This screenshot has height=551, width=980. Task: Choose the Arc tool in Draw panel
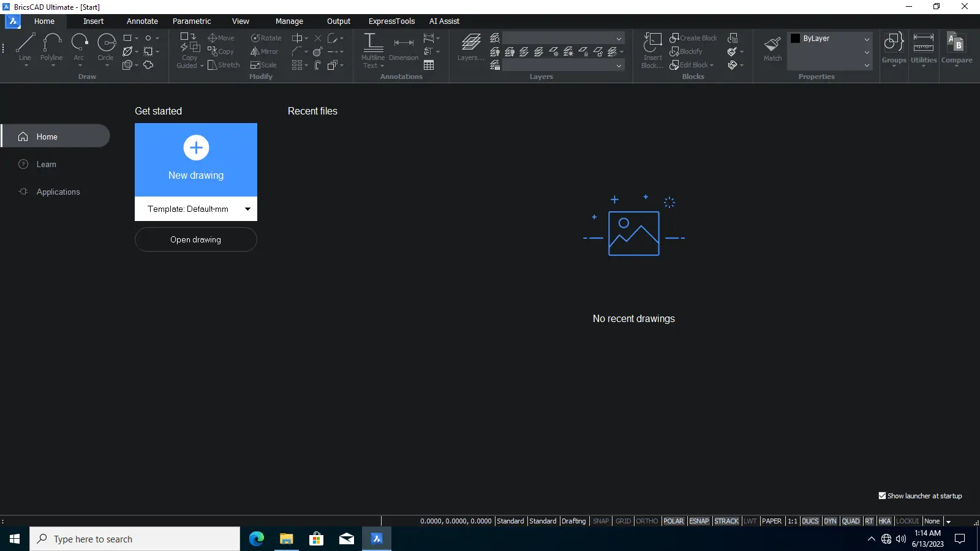click(x=79, y=48)
